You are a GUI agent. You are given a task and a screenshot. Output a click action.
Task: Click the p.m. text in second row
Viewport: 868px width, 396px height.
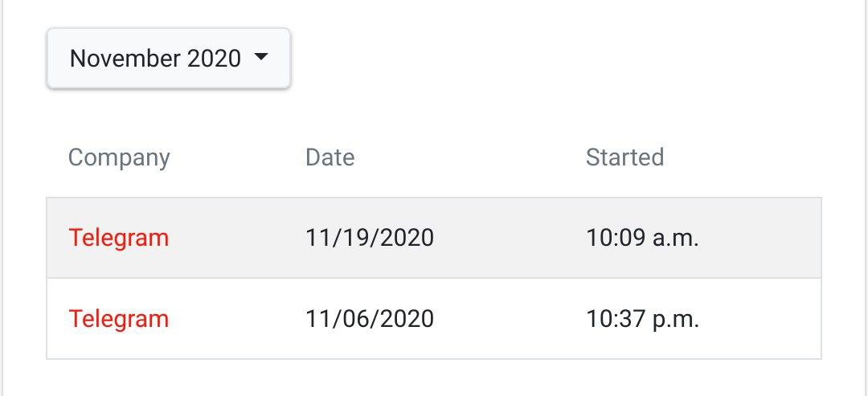[676, 320]
